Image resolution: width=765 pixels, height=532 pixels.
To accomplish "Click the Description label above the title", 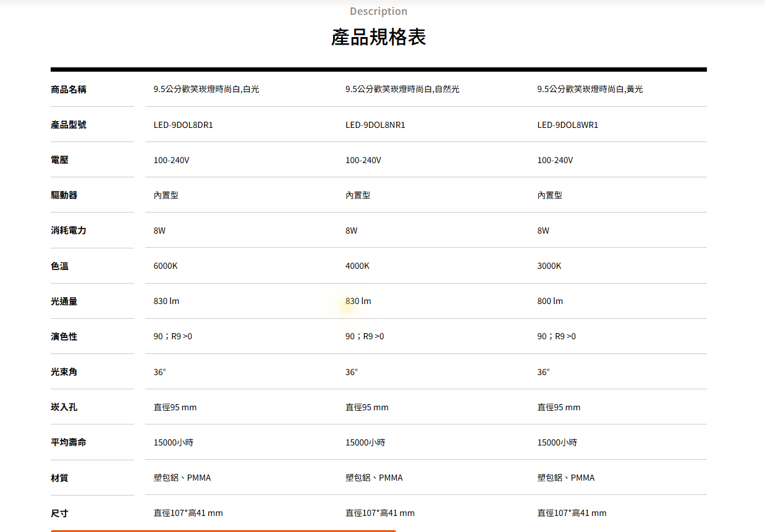I will pyautogui.click(x=378, y=11).
